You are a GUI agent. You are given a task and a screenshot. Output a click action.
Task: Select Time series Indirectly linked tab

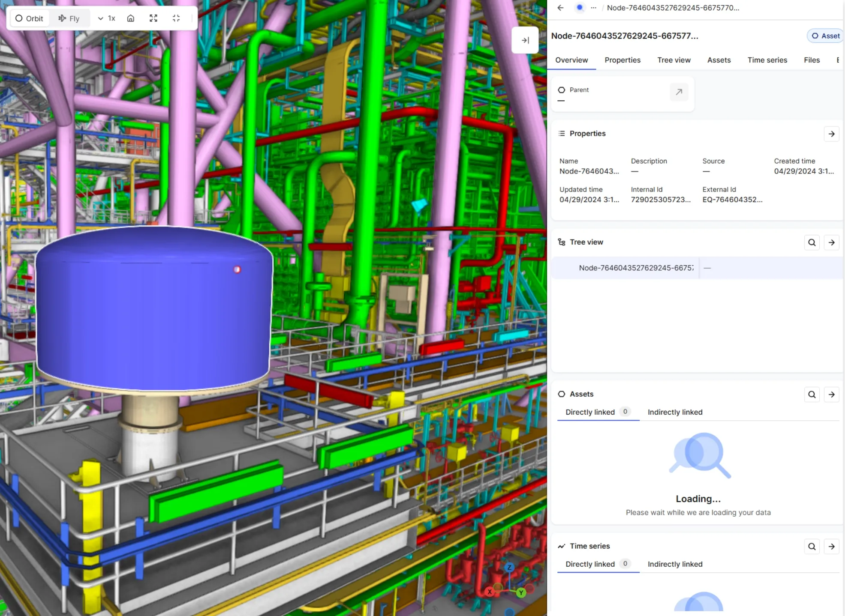point(675,564)
